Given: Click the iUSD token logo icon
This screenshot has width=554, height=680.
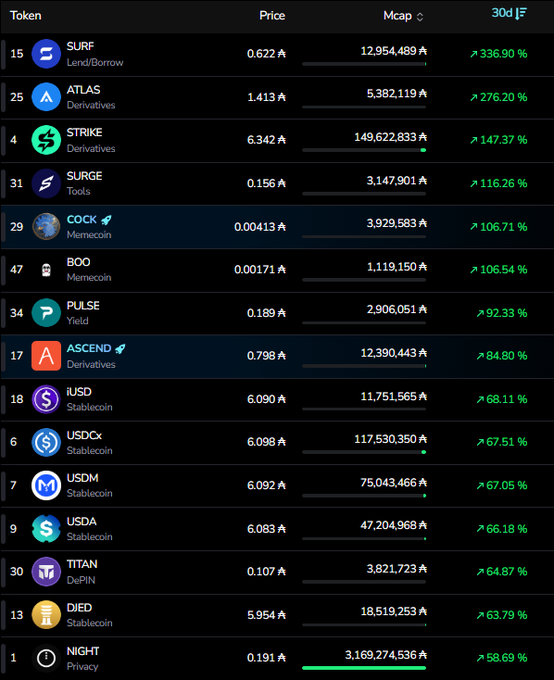Looking at the screenshot, I should point(46,399).
